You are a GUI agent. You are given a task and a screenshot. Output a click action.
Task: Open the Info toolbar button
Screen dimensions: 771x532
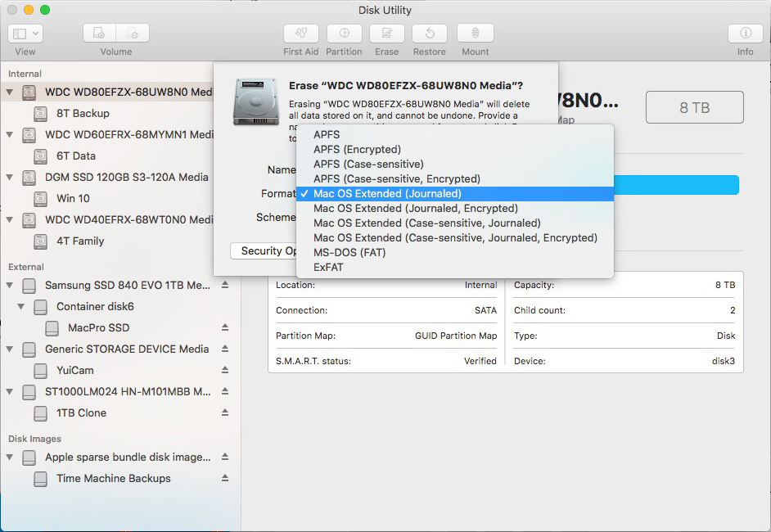(746, 34)
